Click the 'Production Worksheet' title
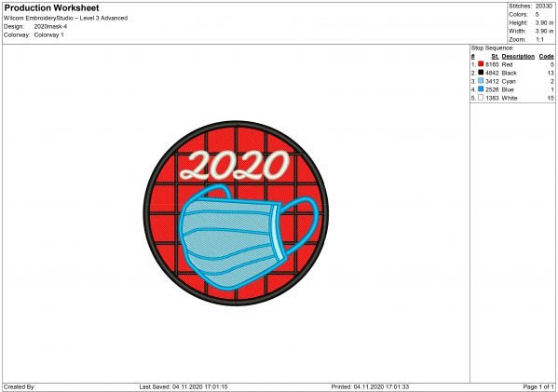This screenshot has height=392, width=558. (51, 7)
